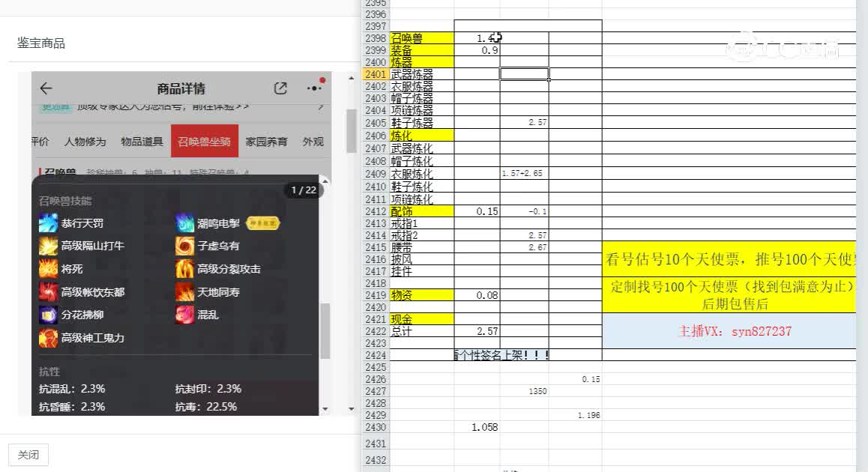Open the share icon in 商品详情 header
868x472 pixels.
280,88
